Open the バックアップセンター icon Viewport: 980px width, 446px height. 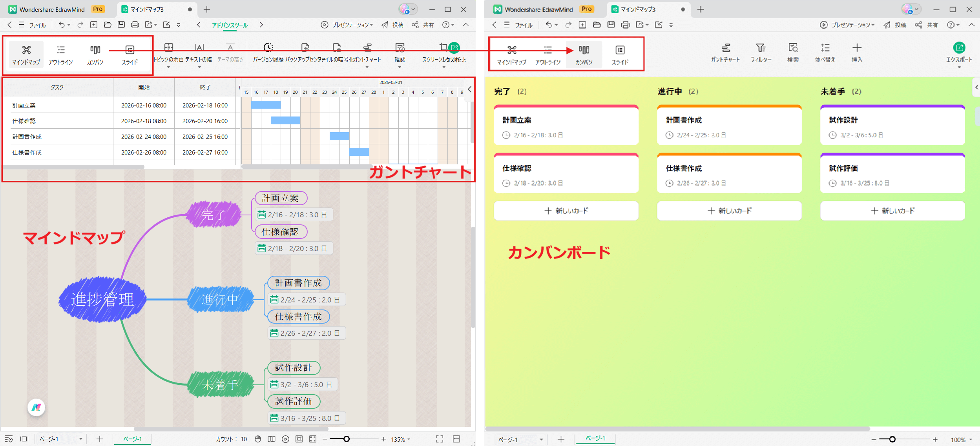[x=305, y=51]
